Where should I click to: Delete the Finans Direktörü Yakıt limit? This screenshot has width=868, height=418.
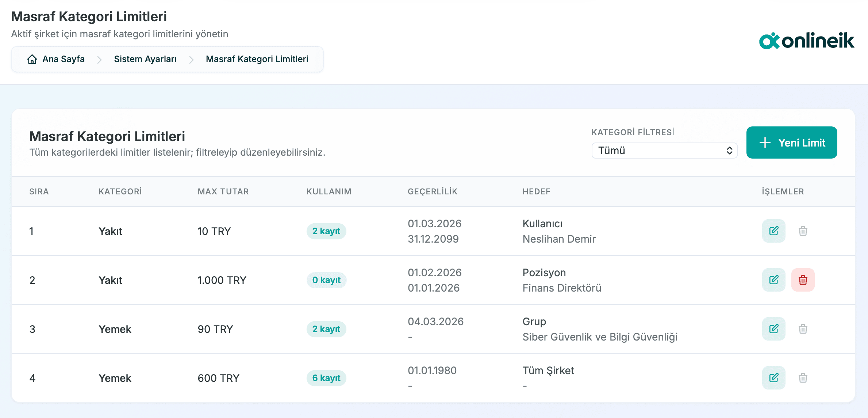click(803, 280)
